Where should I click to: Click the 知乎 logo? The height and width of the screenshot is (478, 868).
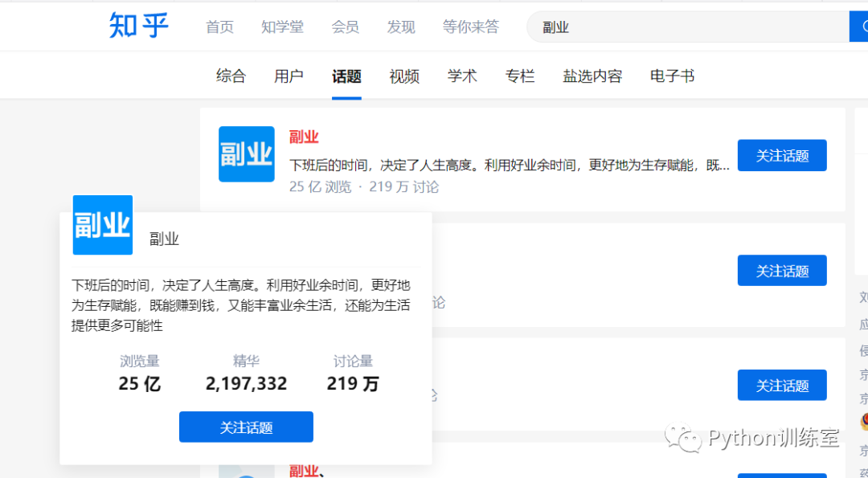click(138, 26)
